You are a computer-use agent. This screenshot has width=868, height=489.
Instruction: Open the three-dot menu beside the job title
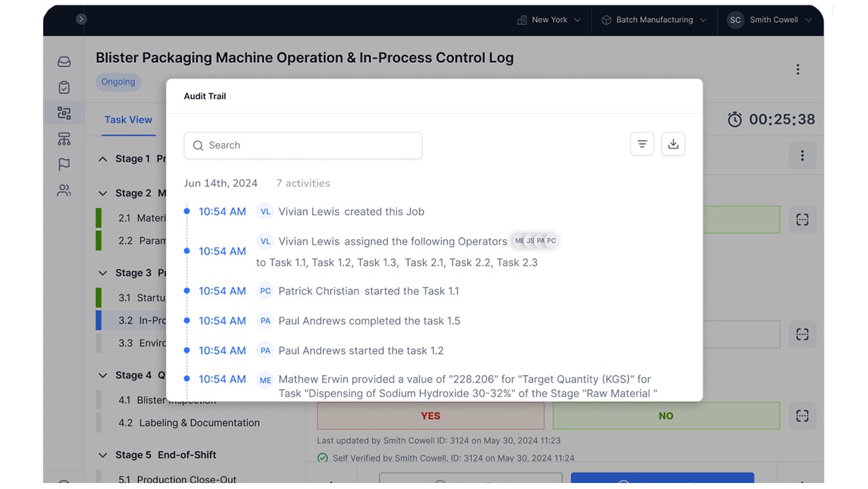797,69
